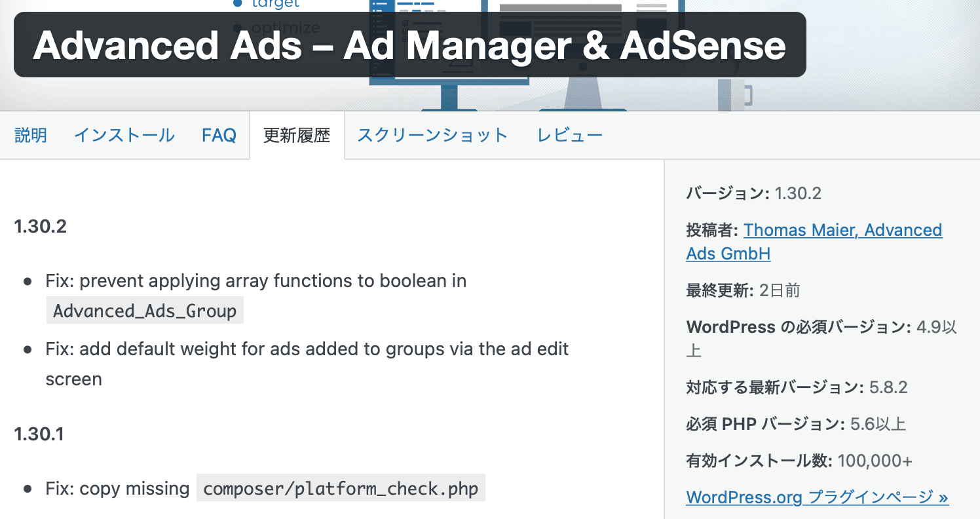Screen dimensions: 980x519
Task: Click the 対応する最新バージョン: 5.8.2 entry
Action: [797, 387]
